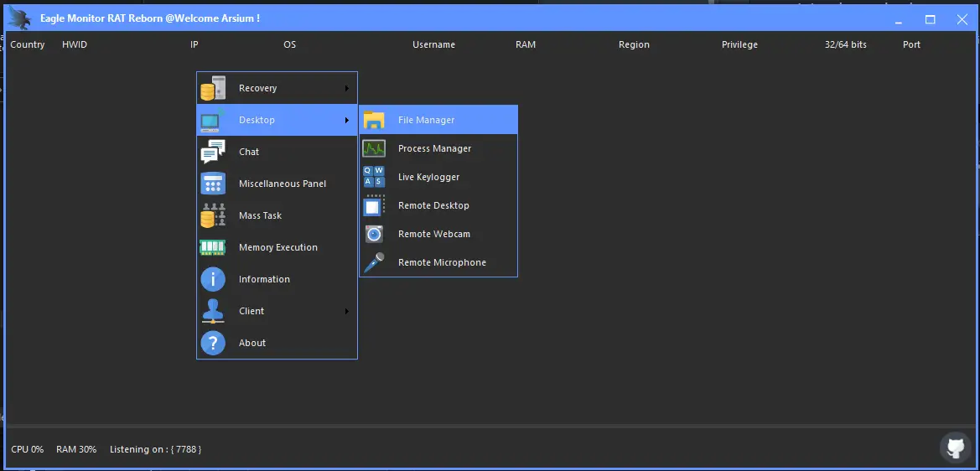Viewport: 980px width, 471px height.
Task: Click the Chat speech bubbles icon
Action: 213,152
